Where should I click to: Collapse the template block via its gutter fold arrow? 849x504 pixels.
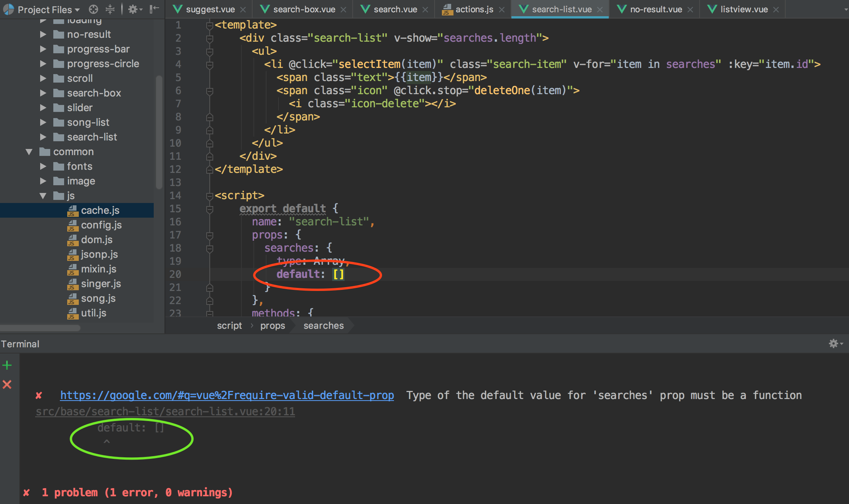pos(209,25)
